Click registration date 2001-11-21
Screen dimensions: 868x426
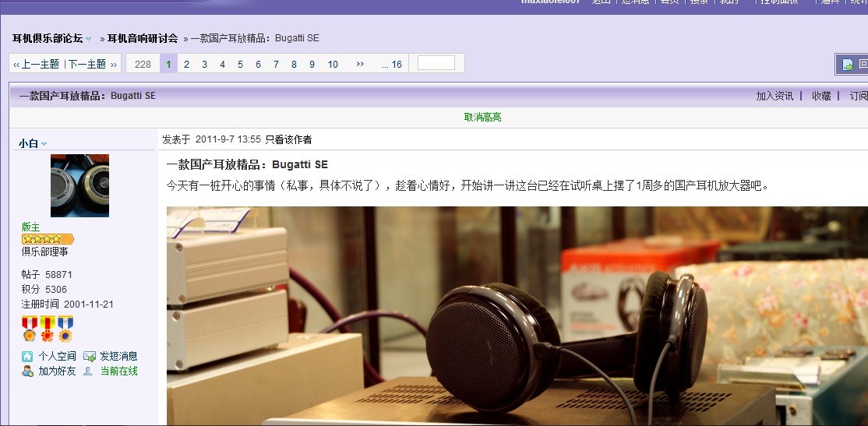tap(89, 305)
